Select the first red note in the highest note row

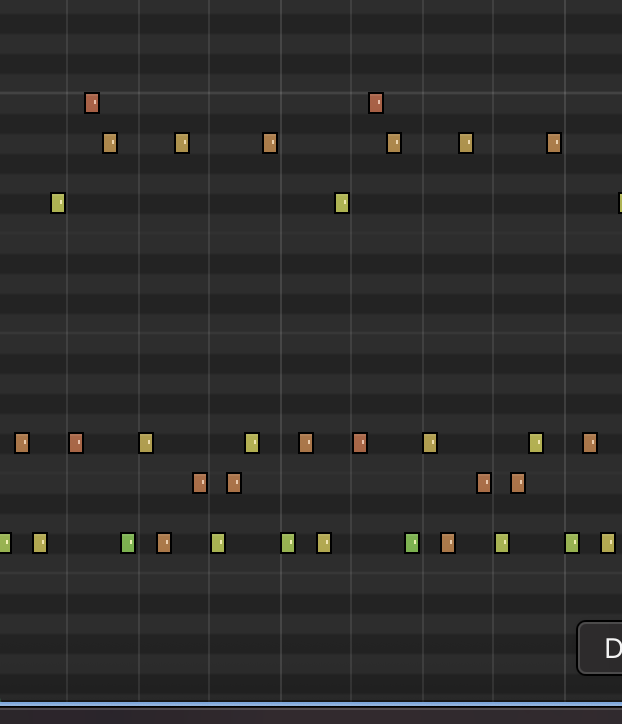pyautogui.click(x=92, y=103)
